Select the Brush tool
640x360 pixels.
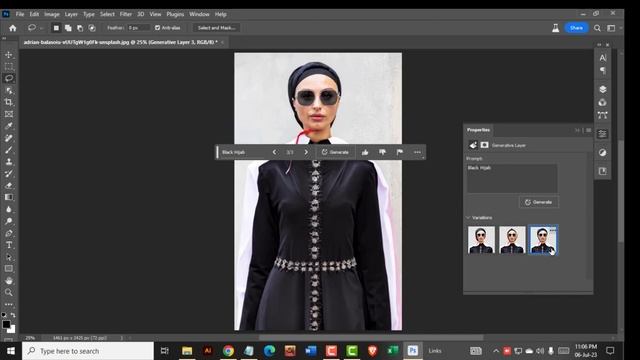pyautogui.click(x=9, y=150)
